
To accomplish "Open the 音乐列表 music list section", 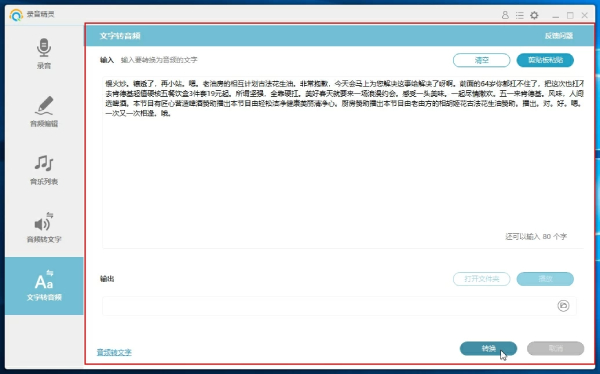I will (x=44, y=170).
